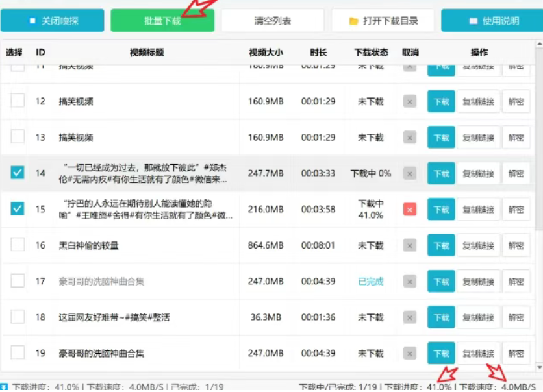Open the download folder via 打开下载目录
This screenshot has height=392, width=543.
tap(383, 21)
